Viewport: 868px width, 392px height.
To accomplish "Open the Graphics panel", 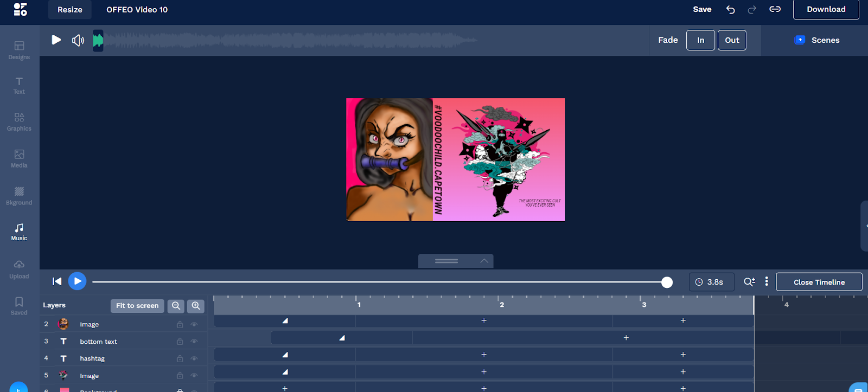I will [x=19, y=122].
